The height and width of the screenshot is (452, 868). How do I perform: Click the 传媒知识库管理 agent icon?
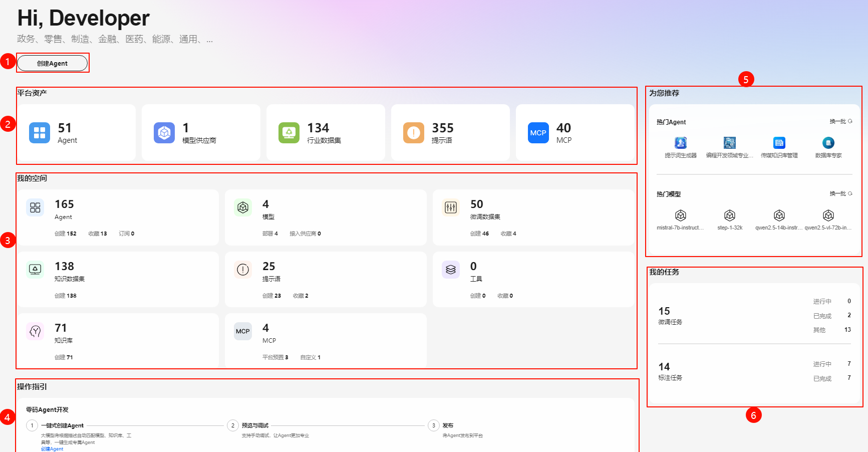tap(779, 143)
